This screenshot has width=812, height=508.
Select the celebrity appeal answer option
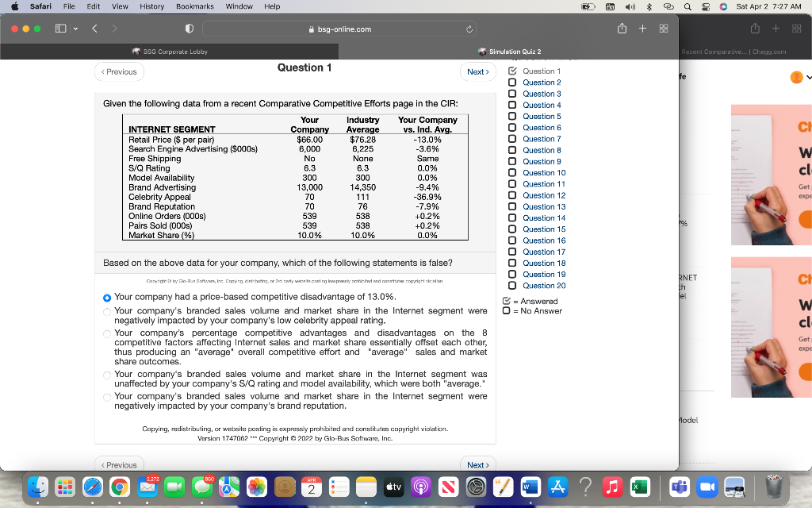coord(107,311)
